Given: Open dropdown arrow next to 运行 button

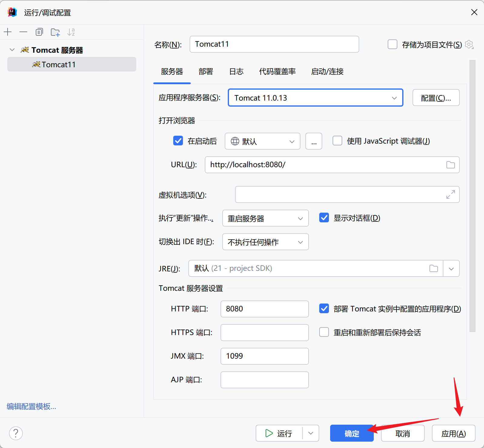Looking at the screenshot, I should pos(311,433).
